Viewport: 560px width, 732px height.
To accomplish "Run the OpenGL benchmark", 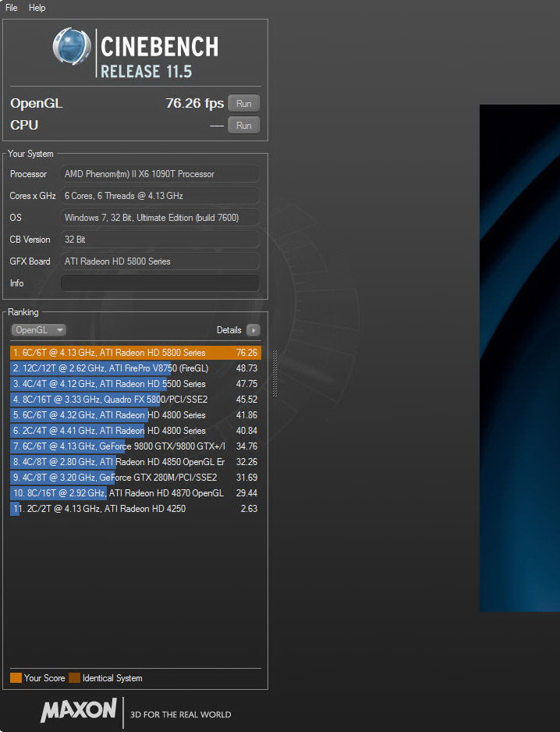I will click(x=243, y=103).
